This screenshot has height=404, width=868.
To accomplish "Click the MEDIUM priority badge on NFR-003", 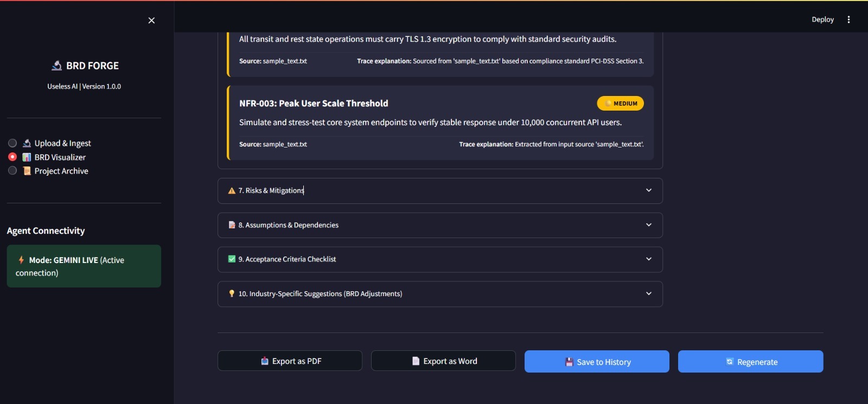I will pyautogui.click(x=620, y=104).
